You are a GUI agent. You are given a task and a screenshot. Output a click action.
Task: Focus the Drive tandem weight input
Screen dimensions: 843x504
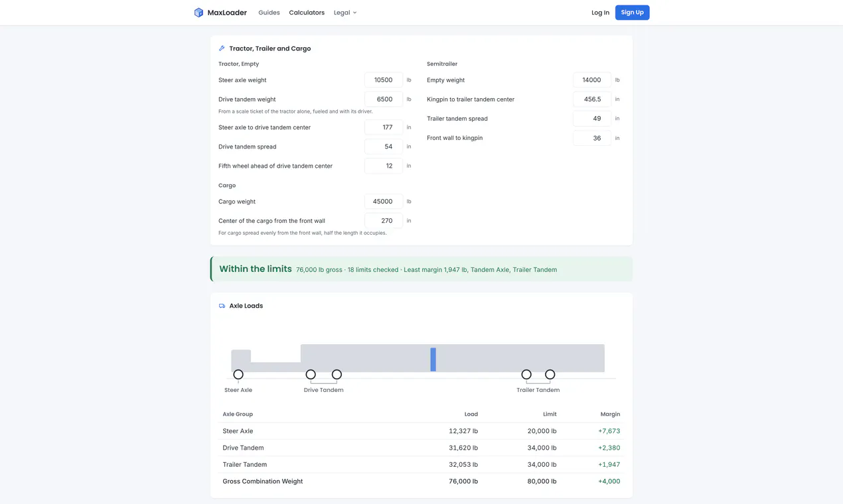point(384,99)
